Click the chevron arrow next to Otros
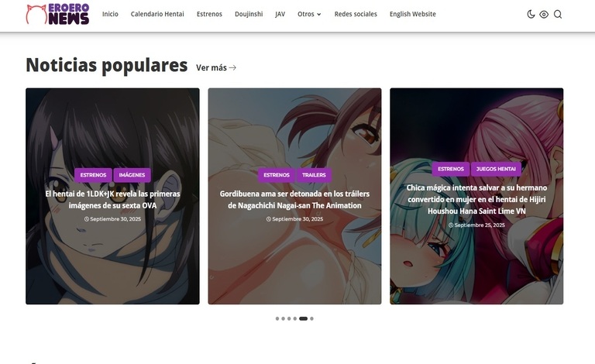This screenshot has height=364, width=595. click(318, 15)
